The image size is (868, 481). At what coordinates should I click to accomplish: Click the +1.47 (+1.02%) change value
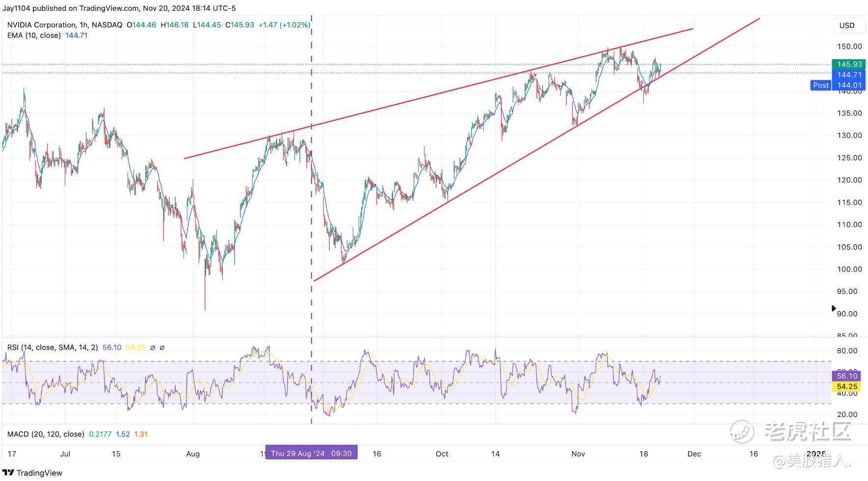[284, 25]
